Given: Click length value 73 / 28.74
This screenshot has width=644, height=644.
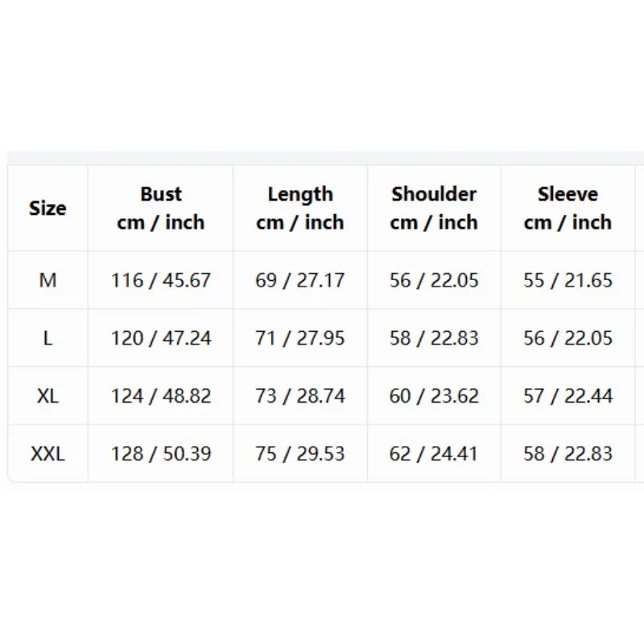Looking at the screenshot, I should coord(299,396).
